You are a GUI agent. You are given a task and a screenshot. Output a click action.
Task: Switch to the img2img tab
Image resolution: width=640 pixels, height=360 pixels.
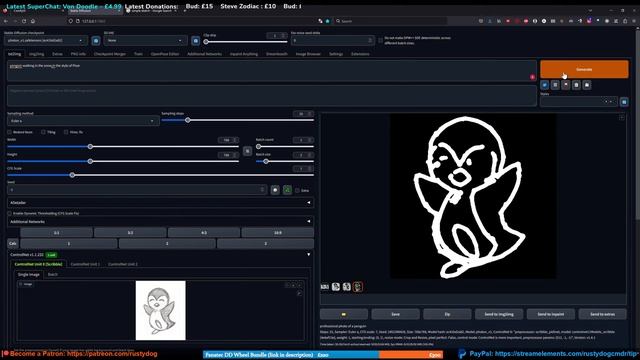[x=36, y=54]
